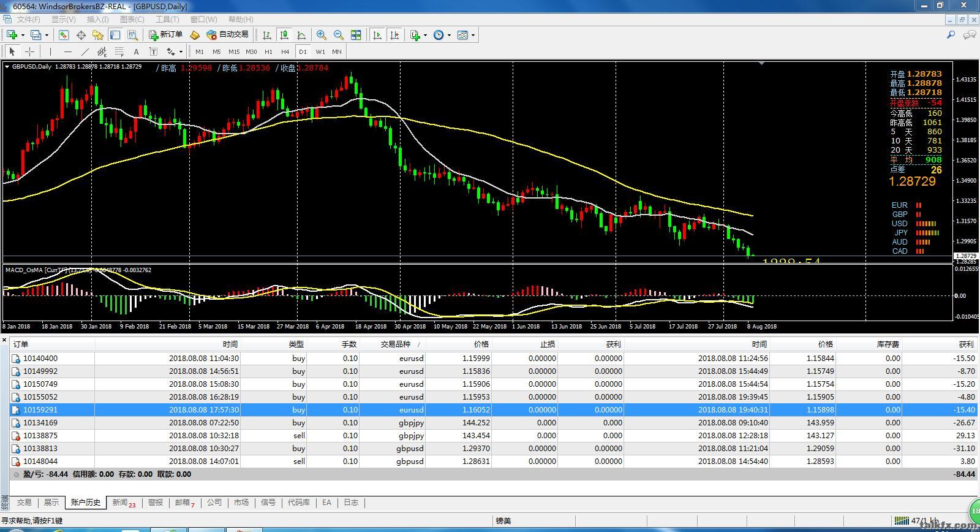Screen dimensions: 980x532
Task: Select the vertical line drawing tool
Action: [x=50, y=51]
